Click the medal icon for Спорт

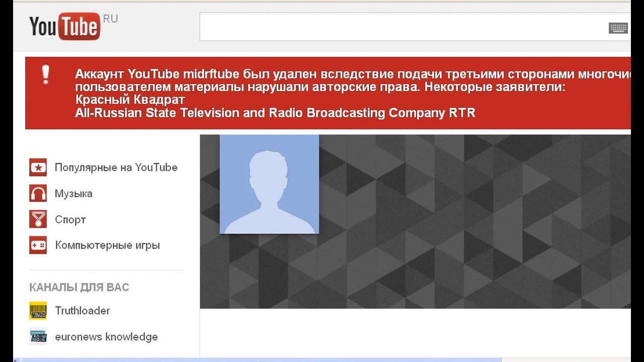[x=38, y=219]
